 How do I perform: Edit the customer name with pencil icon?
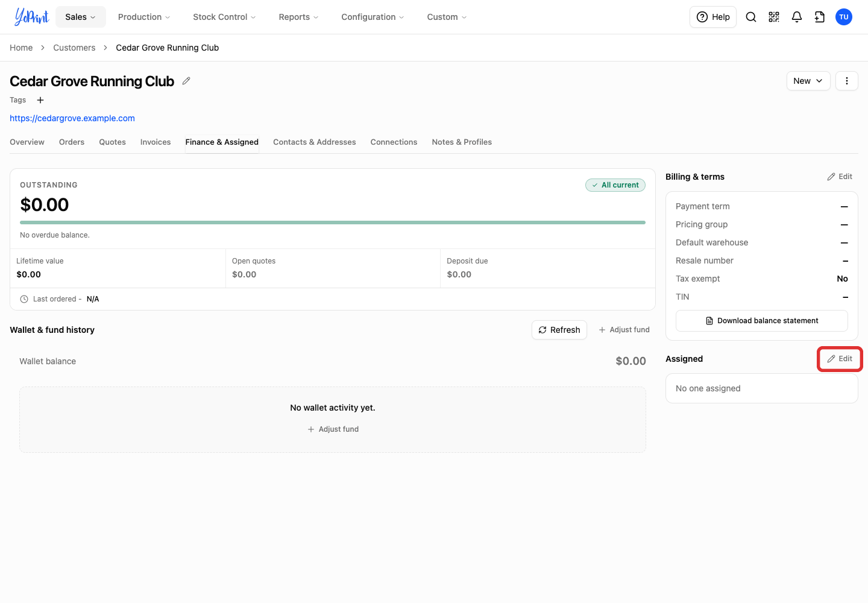[186, 81]
